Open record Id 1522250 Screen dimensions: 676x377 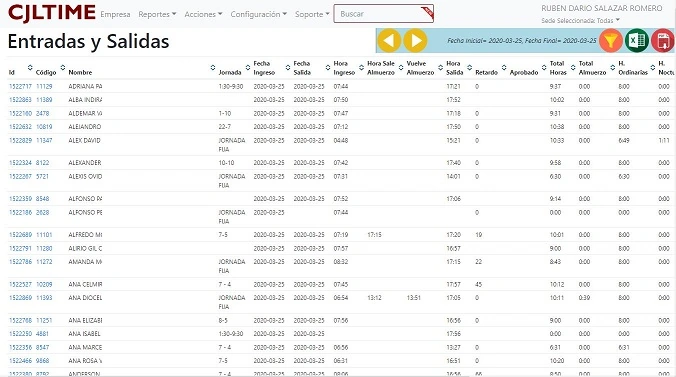20,334
